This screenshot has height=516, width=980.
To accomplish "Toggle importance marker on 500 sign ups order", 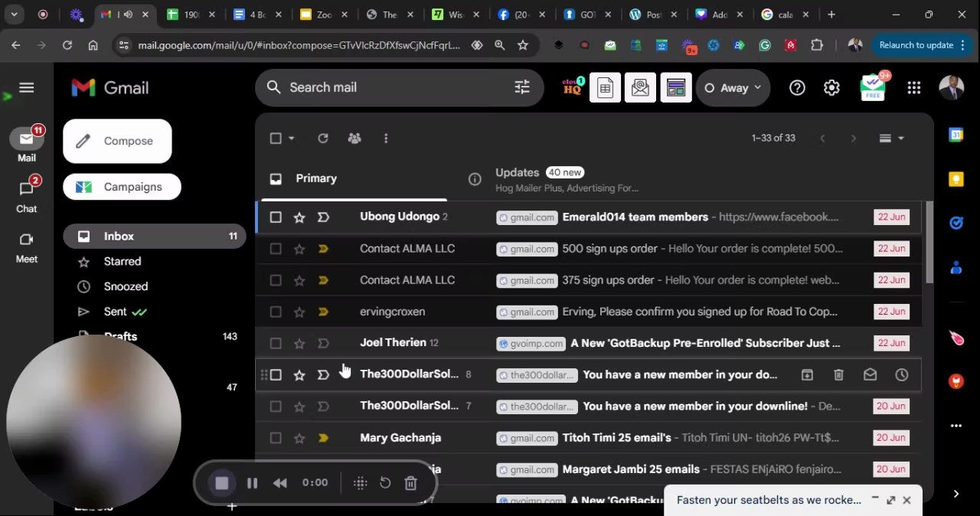I will (x=323, y=249).
